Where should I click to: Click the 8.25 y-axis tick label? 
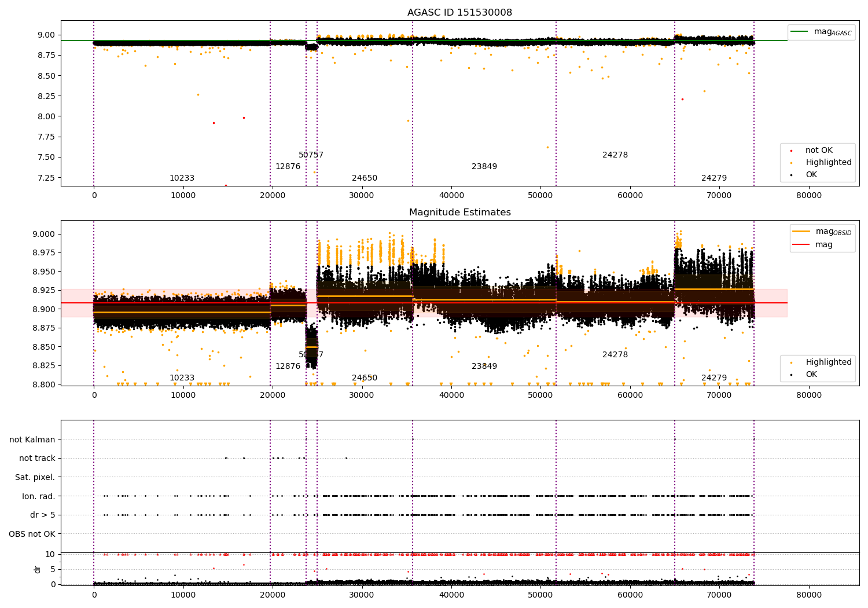46,96
